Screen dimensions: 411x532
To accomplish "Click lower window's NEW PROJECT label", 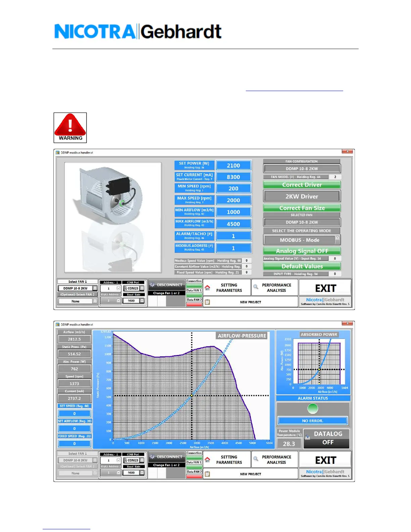I will click(x=250, y=474).
